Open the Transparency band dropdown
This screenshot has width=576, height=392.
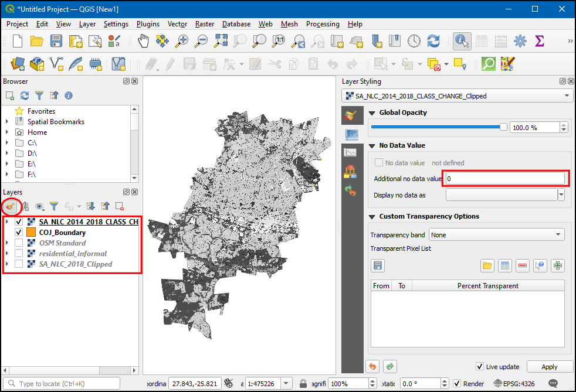tap(496, 235)
